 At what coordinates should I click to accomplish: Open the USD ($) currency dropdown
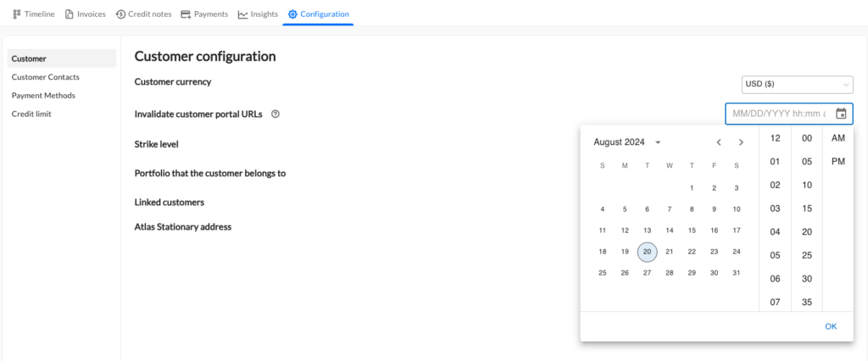click(x=797, y=84)
